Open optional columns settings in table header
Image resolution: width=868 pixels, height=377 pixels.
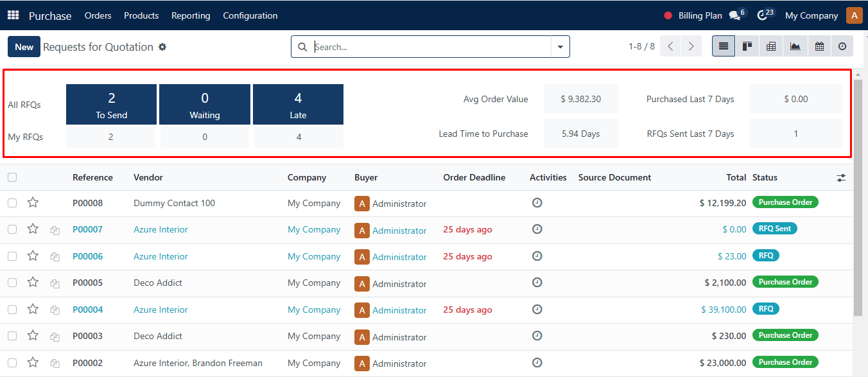[841, 178]
